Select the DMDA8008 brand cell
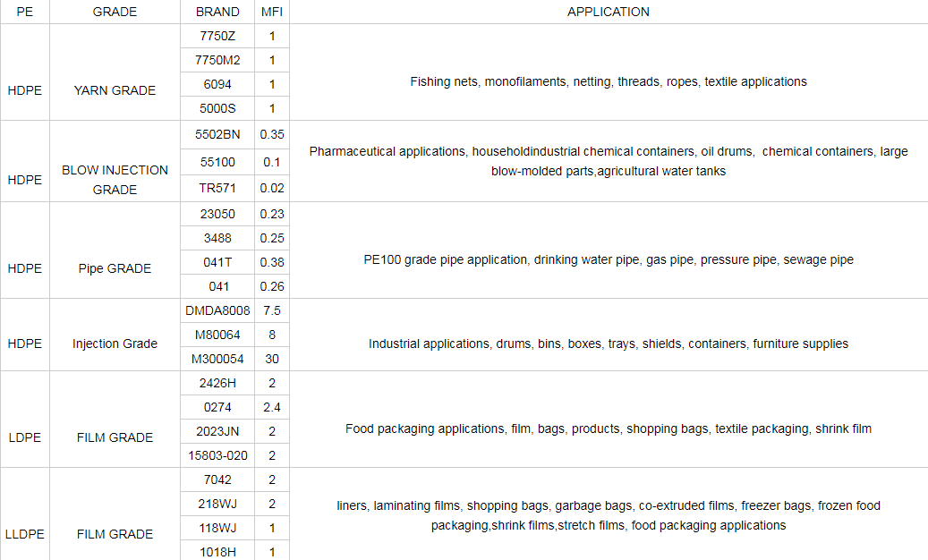This screenshot has width=928, height=560. [217, 310]
